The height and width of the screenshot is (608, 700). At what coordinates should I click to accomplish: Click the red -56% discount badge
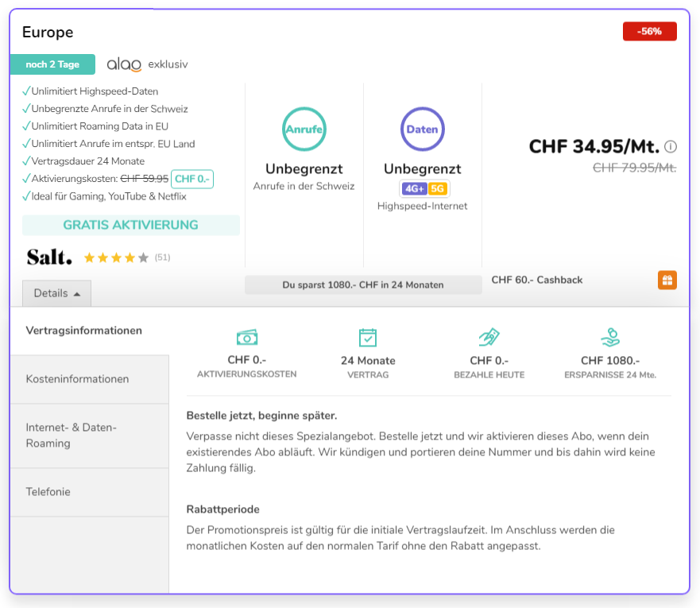pos(649,32)
